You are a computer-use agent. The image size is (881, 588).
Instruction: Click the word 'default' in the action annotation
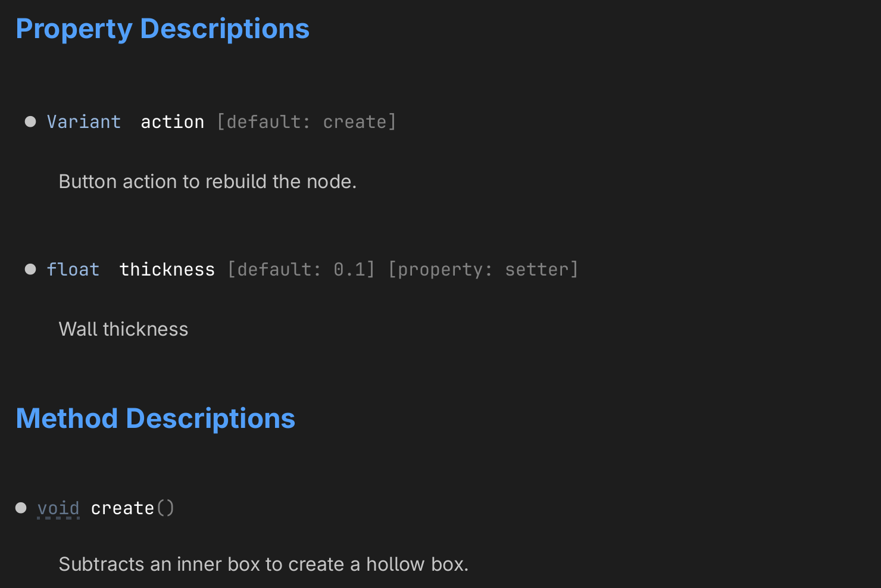coord(264,122)
